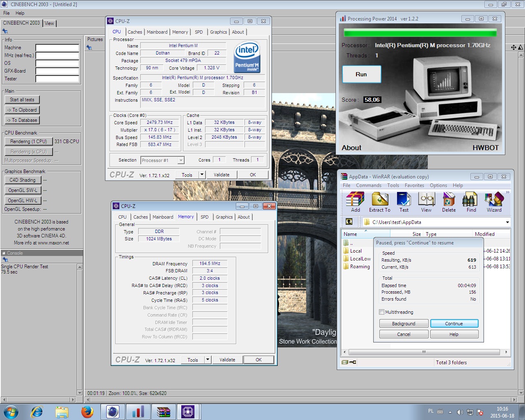Click Run in Processing Power 2014

[x=361, y=74]
